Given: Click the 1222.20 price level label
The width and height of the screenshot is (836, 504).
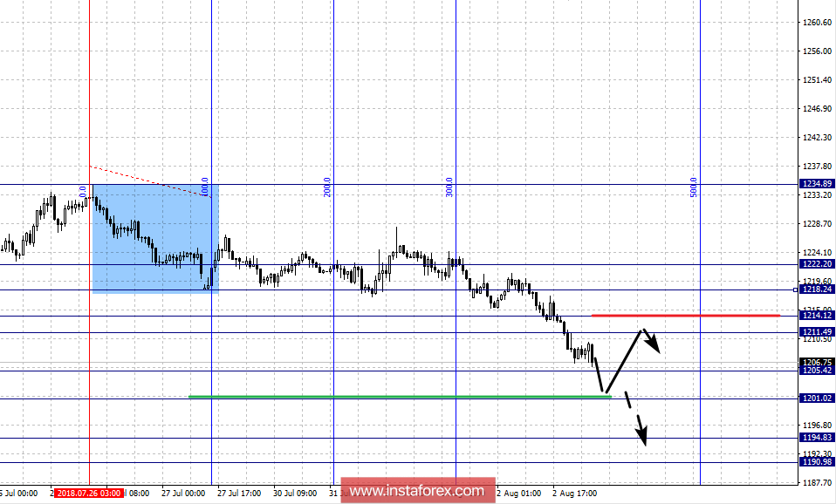Looking at the screenshot, I should click(x=818, y=263).
